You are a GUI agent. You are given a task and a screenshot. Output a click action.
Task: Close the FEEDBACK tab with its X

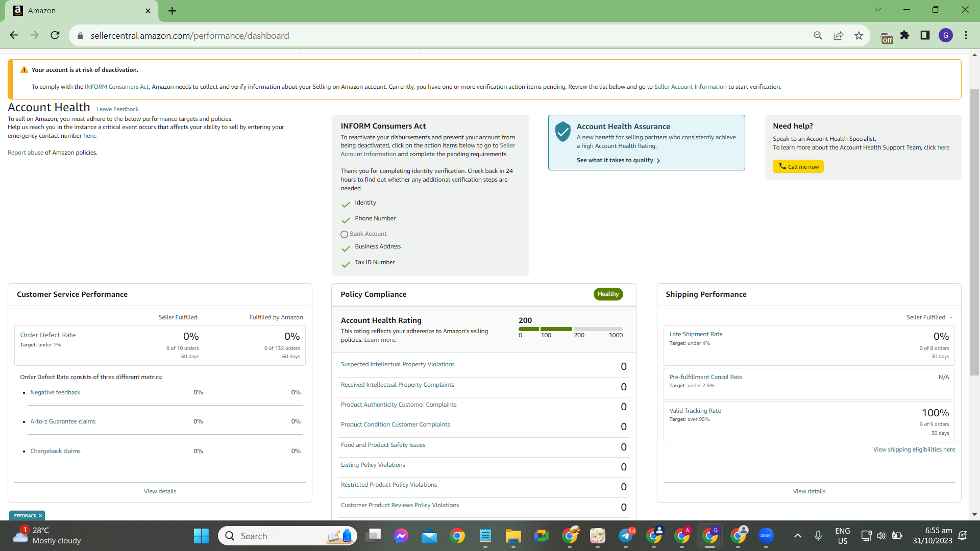40,516
